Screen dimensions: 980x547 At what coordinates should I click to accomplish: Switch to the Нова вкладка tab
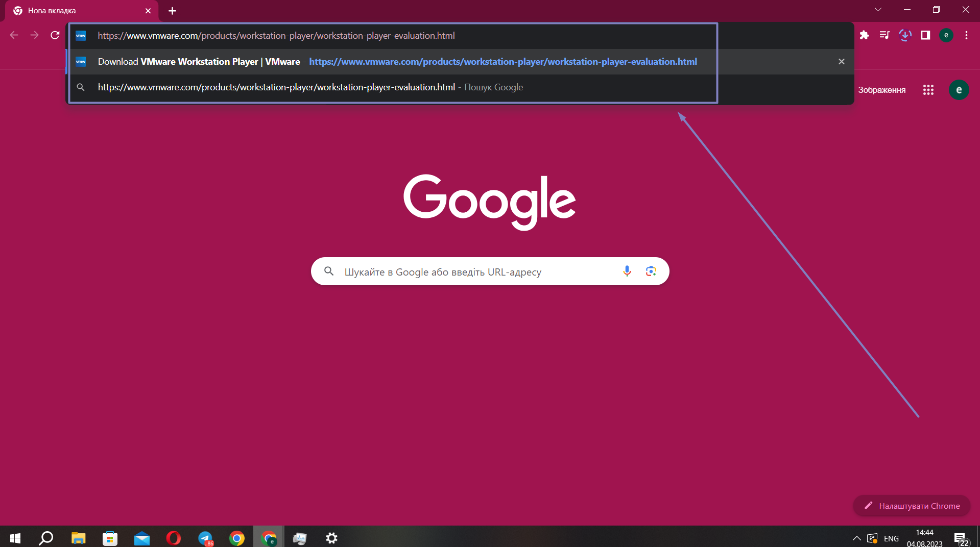[82, 11]
